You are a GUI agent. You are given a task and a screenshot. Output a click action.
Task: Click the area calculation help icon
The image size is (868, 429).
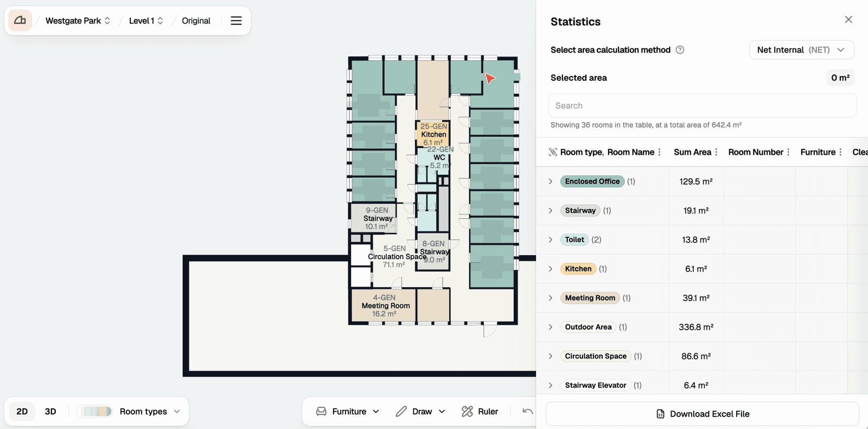[680, 50]
